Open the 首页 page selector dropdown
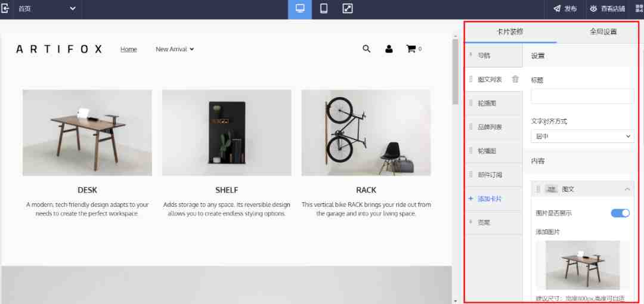The width and height of the screenshot is (644, 304). pyautogui.click(x=47, y=8)
